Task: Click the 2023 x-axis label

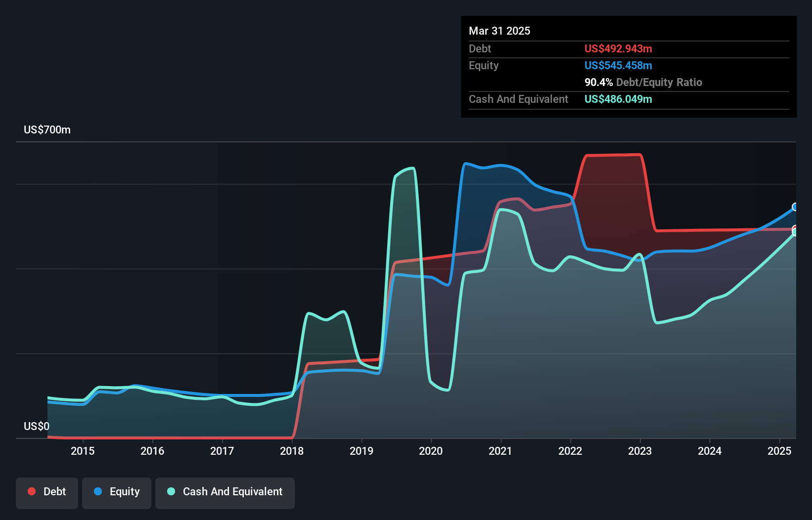Action: [x=640, y=451]
